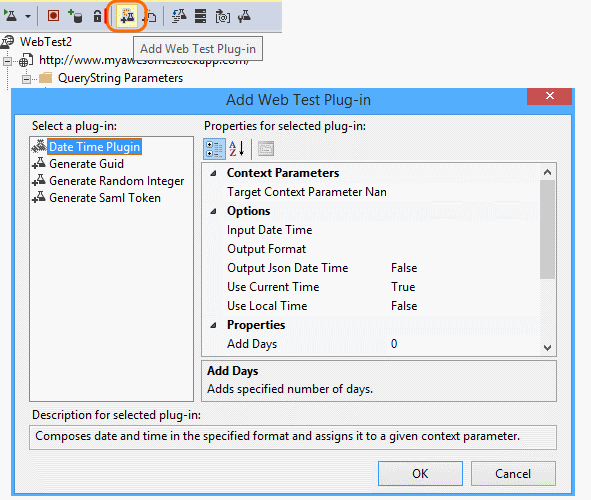This screenshot has width=591, height=500.
Task: Click the Add Recording red record icon
Action: pyautogui.click(x=53, y=16)
